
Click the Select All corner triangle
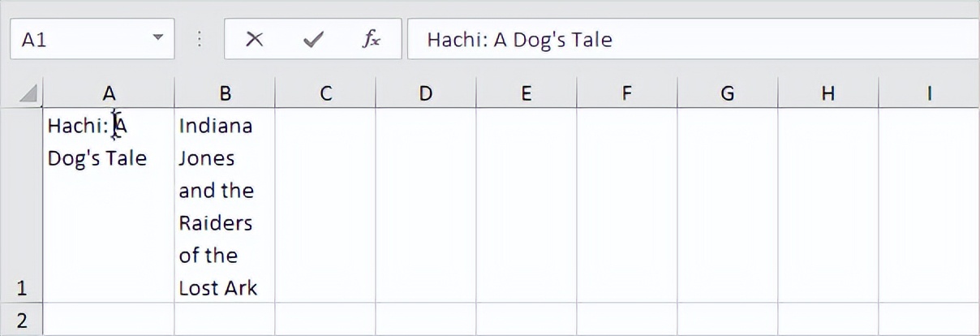(x=28, y=94)
